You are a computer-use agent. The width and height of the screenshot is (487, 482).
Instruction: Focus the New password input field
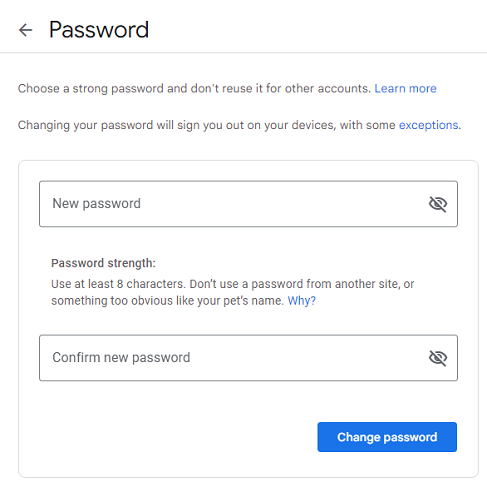[248, 204]
